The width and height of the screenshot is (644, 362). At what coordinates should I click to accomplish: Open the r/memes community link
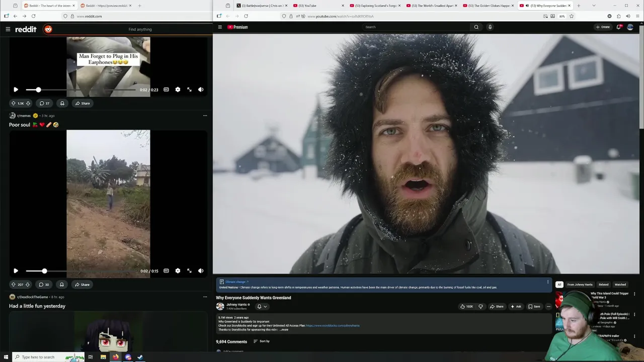pos(24,116)
